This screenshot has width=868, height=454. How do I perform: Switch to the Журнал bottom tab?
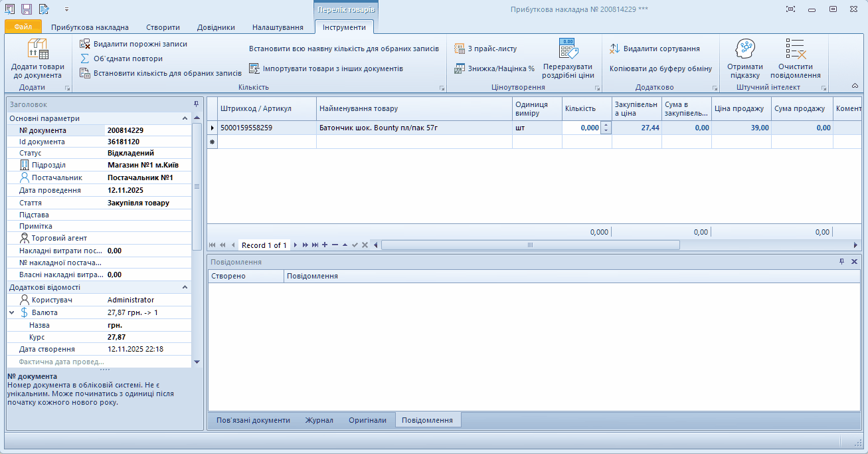(319, 420)
